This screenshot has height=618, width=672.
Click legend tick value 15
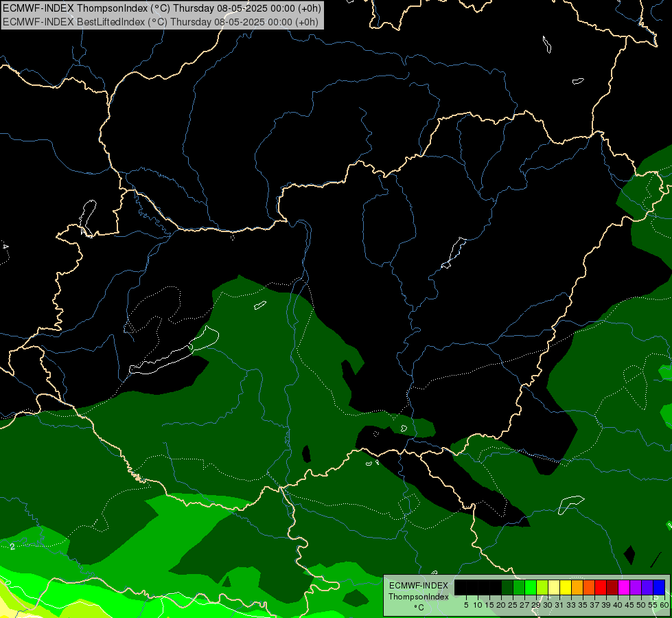point(489,605)
